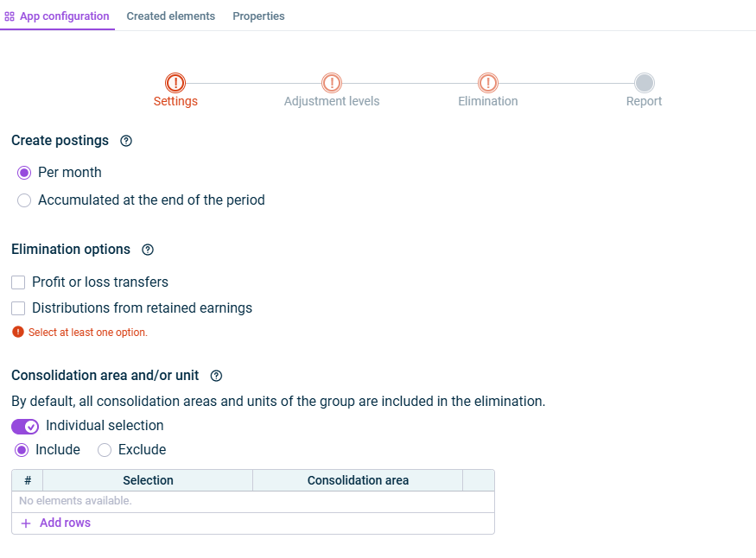Image resolution: width=756 pixels, height=558 pixels.
Task: Select the Include radio option
Action: coord(22,450)
